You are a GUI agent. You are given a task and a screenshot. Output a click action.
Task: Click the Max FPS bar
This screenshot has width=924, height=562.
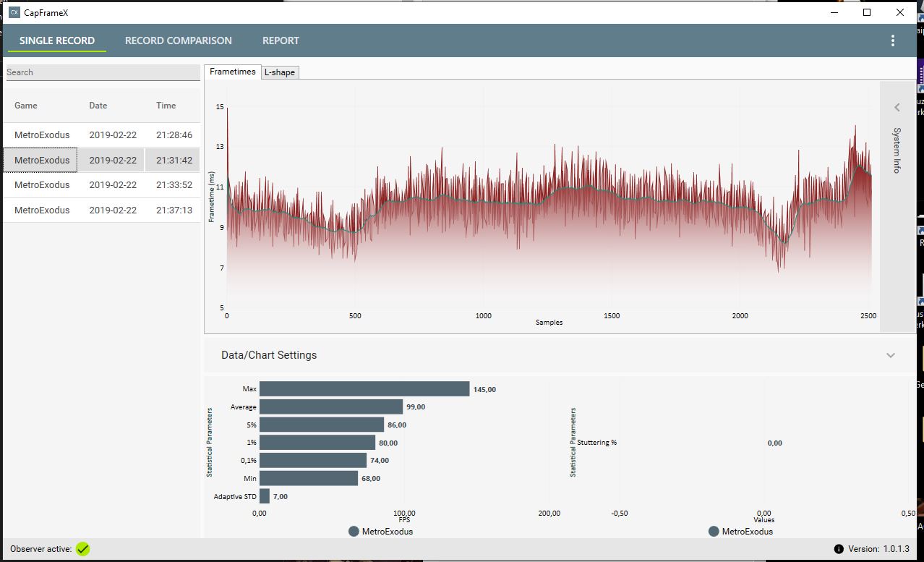pos(364,389)
